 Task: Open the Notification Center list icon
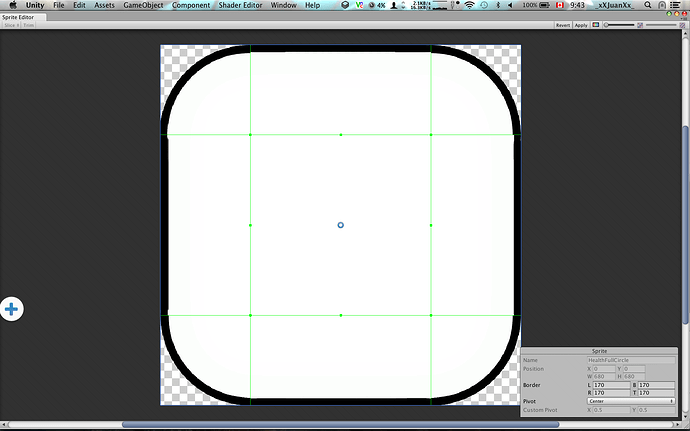pyautogui.click(x=675, y=5)
